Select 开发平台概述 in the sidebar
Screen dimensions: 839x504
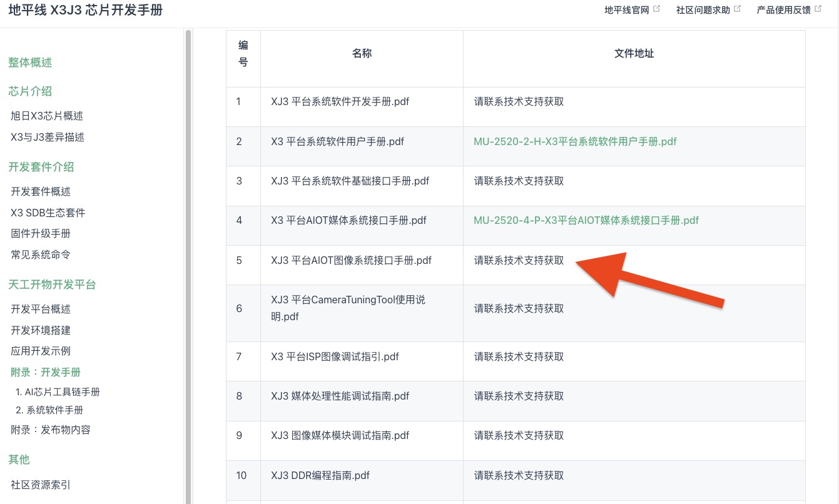tap(41, 309)
